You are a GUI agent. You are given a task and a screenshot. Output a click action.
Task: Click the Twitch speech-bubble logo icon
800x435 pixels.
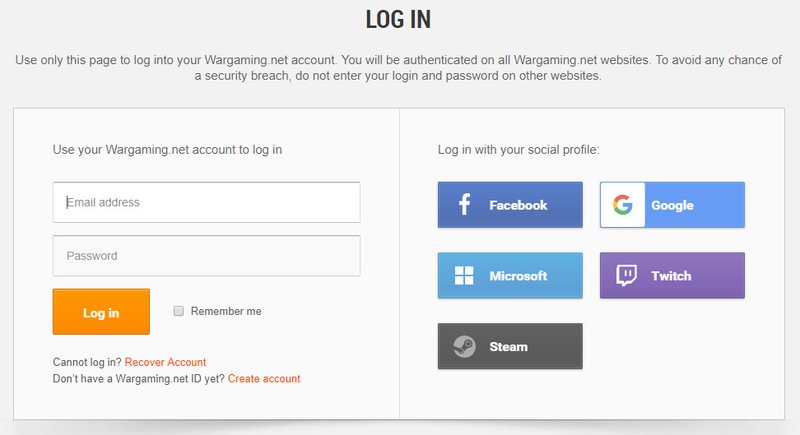(626, 275)
